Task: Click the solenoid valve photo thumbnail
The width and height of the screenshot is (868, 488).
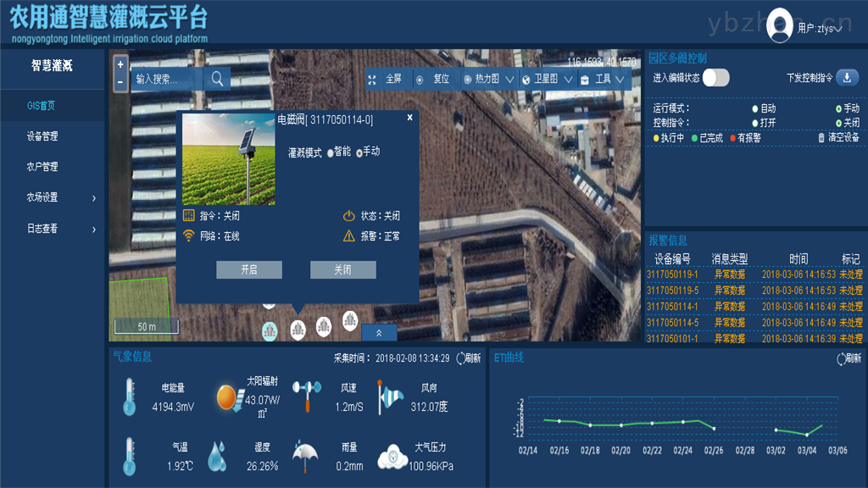Action: point(229,159)
